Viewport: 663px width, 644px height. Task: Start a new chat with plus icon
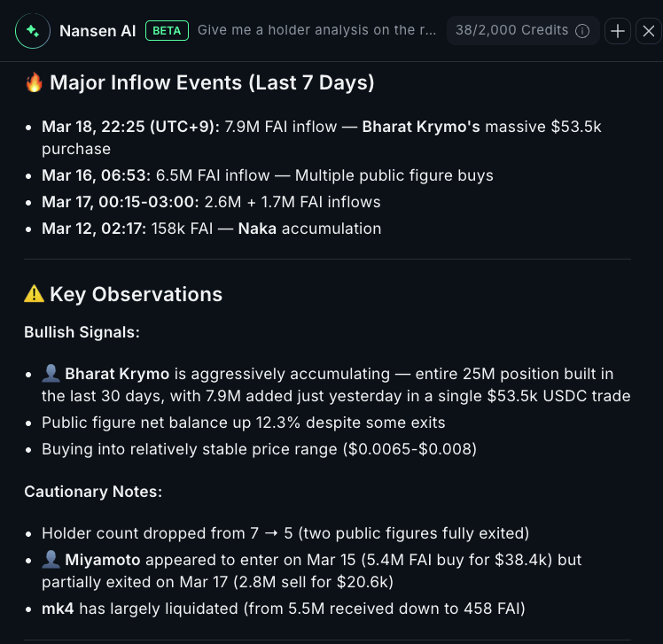(x=618, y=31)
